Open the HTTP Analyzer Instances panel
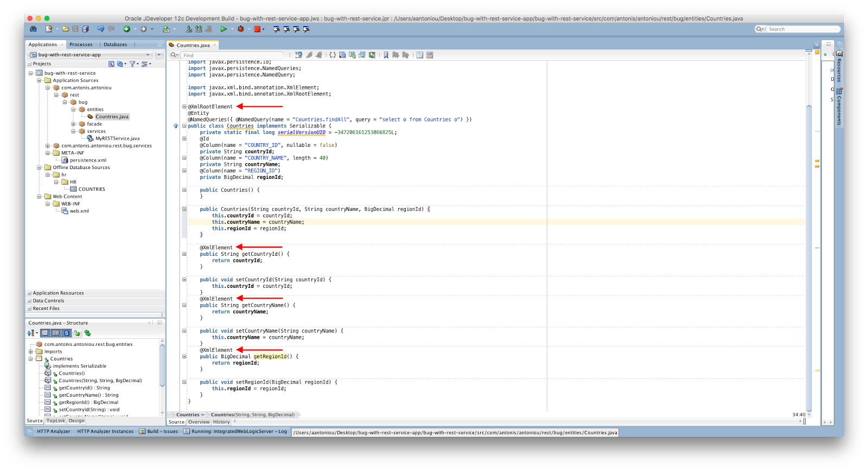Viewport: 868px width, 471px height. (x=105, y=432)
